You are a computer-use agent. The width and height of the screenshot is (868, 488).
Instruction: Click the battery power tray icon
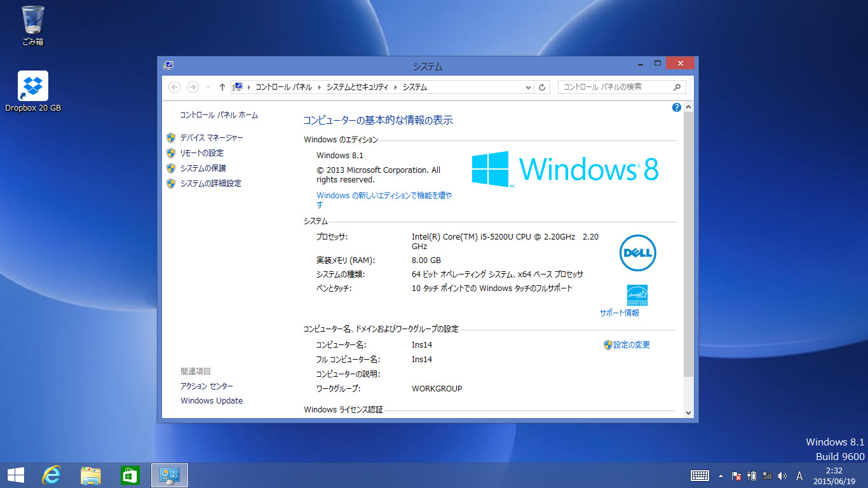752,475
